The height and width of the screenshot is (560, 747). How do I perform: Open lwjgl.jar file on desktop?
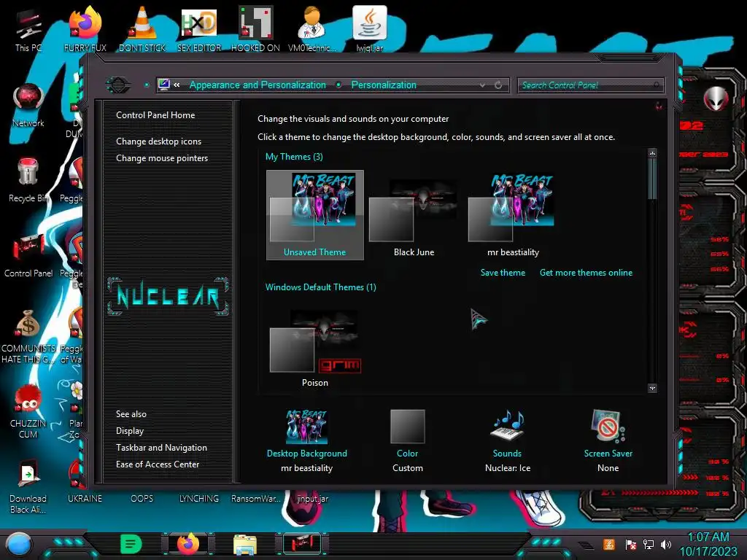coord(369,29)
